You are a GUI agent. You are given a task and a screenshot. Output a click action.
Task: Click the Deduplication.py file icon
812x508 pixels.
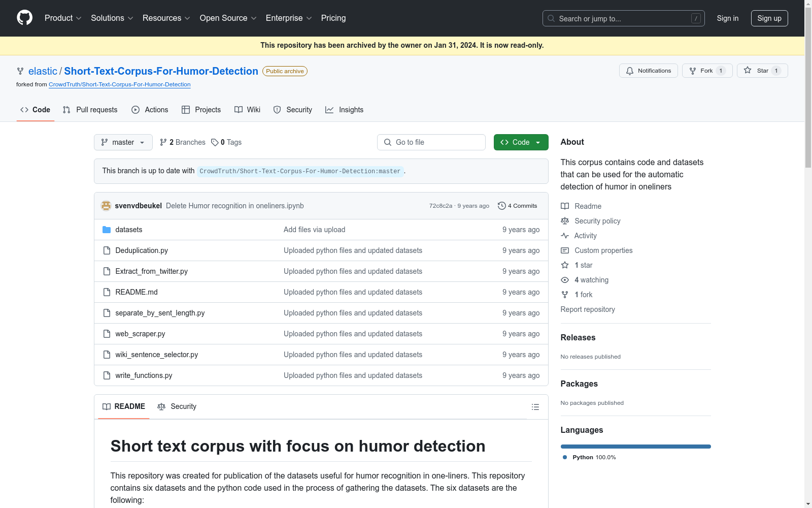coord(107,250)
